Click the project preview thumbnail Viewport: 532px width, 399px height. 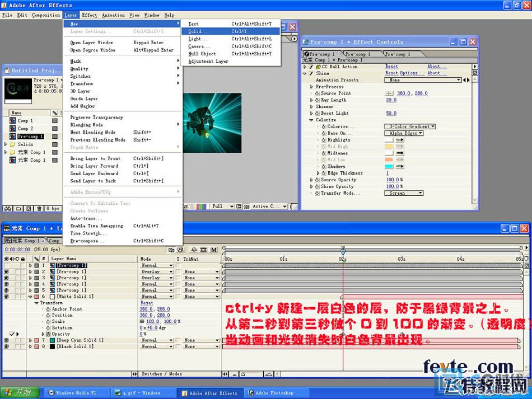pyautogui.click(x=18, y=90)
